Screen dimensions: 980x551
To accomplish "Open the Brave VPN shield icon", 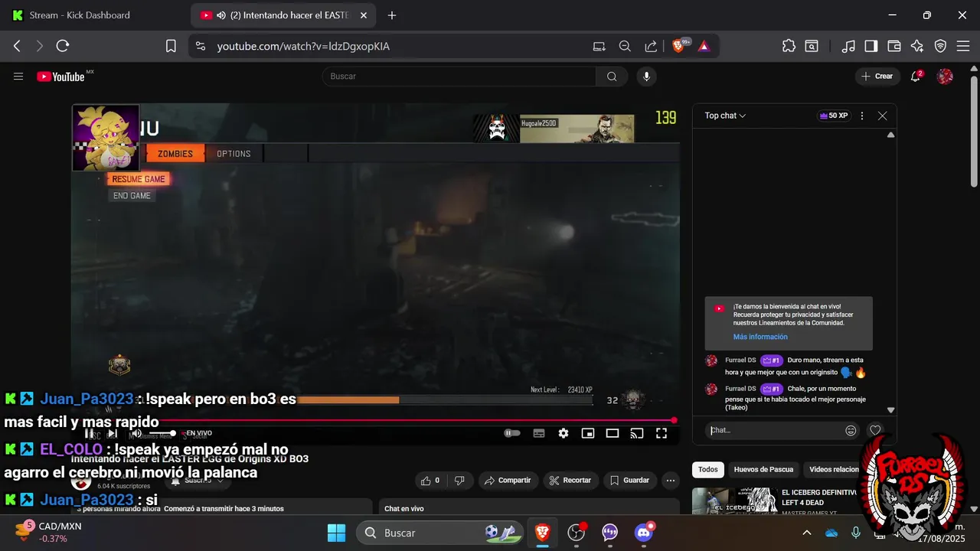I will click(x=940, y=46).
